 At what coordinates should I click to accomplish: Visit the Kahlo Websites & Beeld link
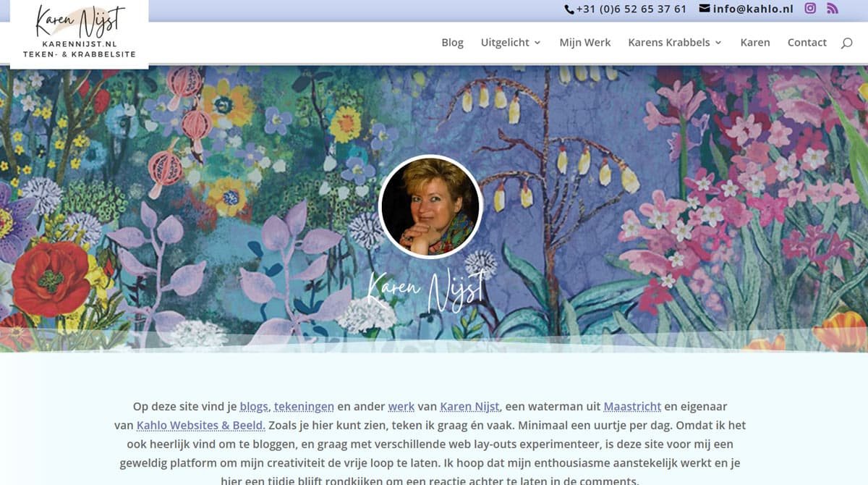tap(201, 426)
